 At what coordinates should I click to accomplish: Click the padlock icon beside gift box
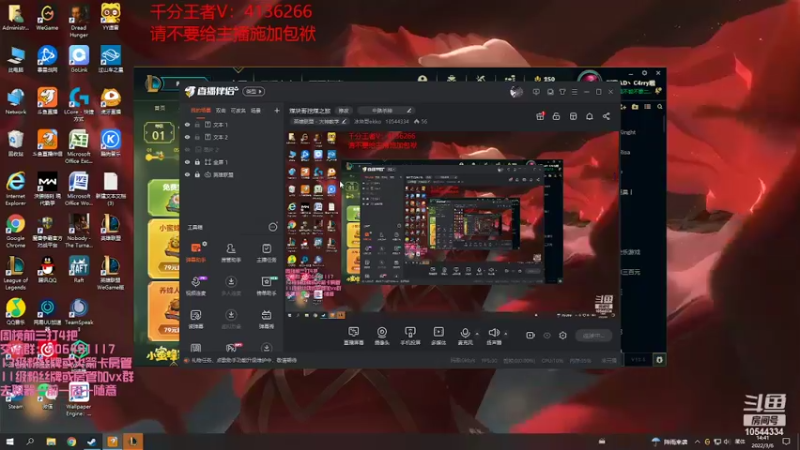point(556,116)
